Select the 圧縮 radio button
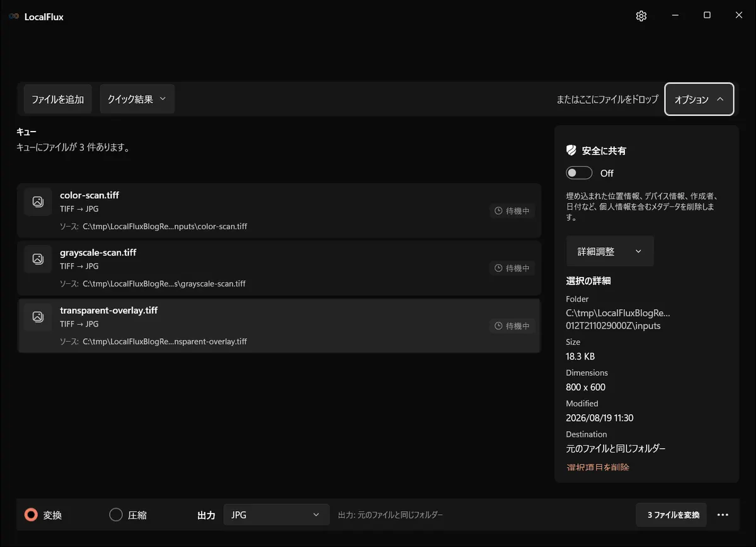 pyautogui.click(x=116, y=515)
